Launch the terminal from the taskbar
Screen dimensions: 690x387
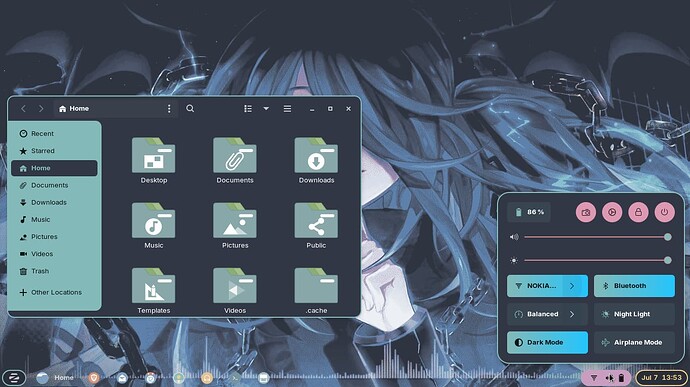pos(235,377)
